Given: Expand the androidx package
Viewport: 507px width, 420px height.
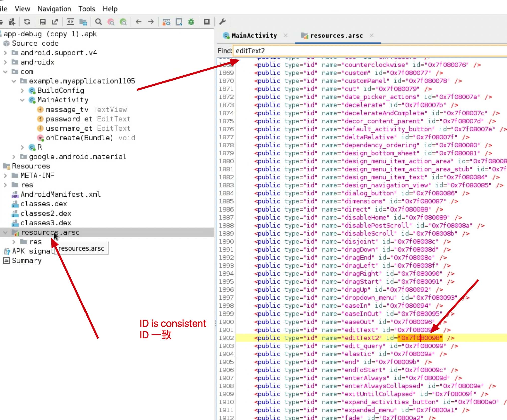Looking at the screenshot, I should tap(5, 62).
